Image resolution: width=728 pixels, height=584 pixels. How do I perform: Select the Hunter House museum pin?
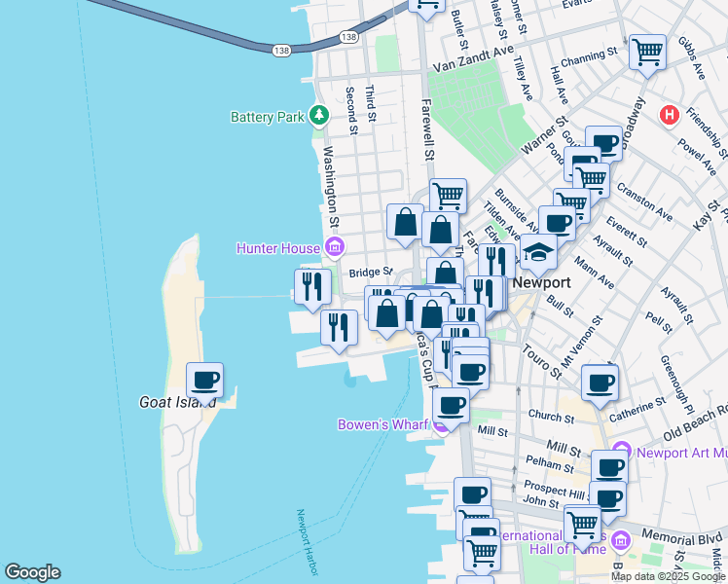pyautogui.click(x=334, y=247)
